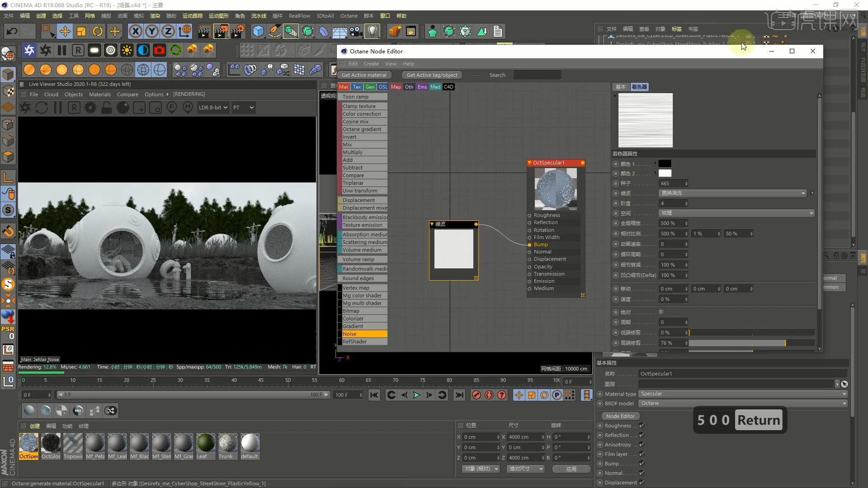Select the Leaf material thumbnail
This screenshot has height=488, width=868.
[206, 446]
